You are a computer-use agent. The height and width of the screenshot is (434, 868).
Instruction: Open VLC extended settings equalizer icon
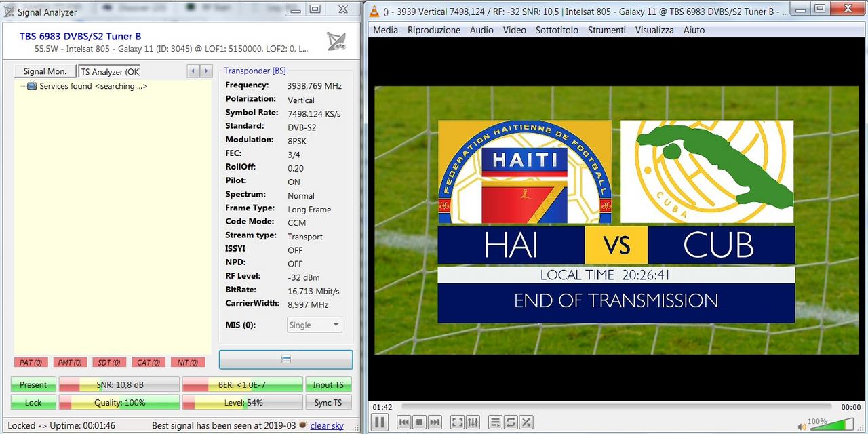[473, 422]
